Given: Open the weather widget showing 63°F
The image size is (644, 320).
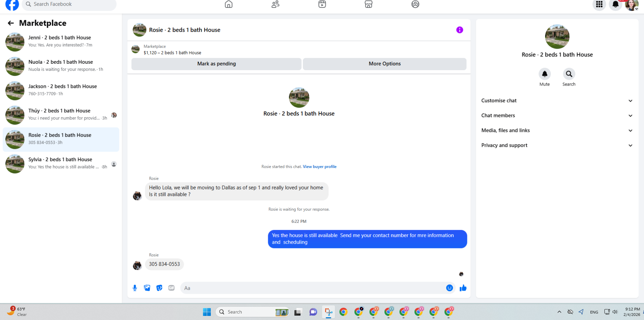Looking at the screenshot, I should pos(17,311).
